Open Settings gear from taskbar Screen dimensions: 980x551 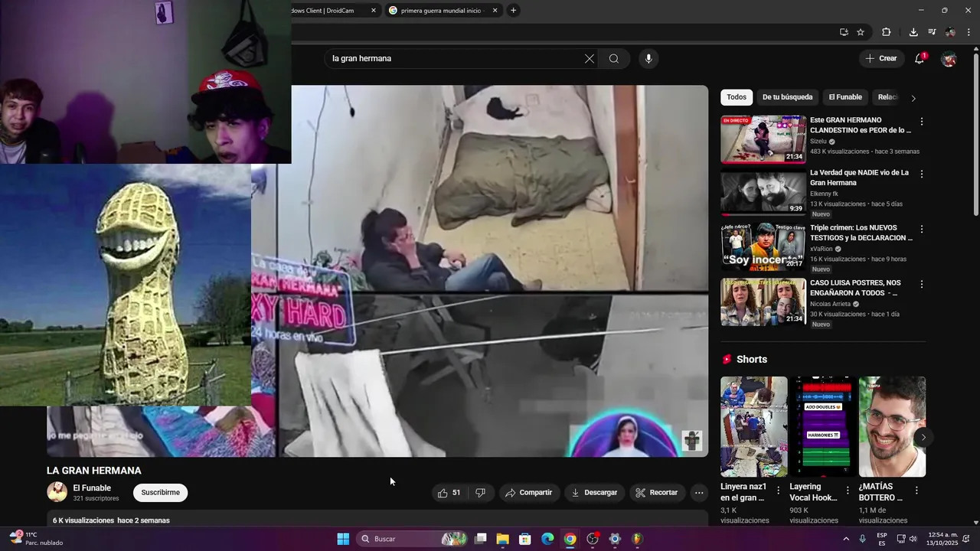click(615, 539)
